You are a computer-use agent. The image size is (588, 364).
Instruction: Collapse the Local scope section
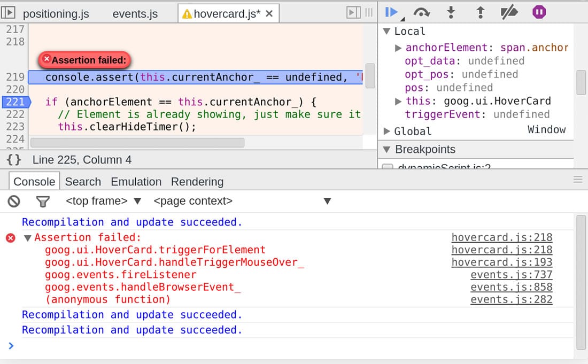point(386,31)
